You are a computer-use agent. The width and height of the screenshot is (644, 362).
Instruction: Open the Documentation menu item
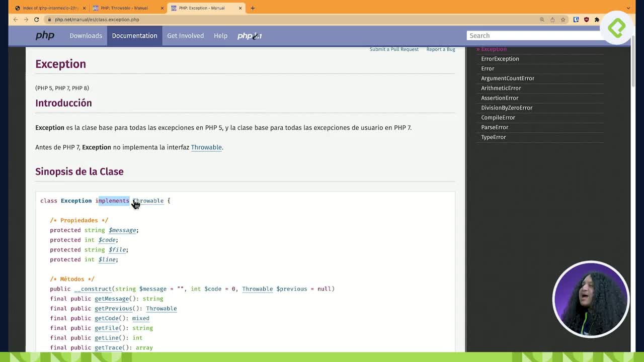coord(134,36)
